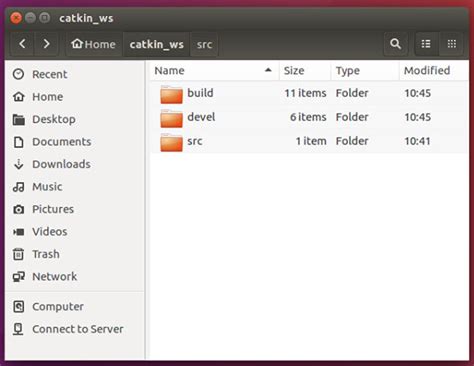Viewport: 474px width, 366px height.
Task: Go to Home breadcrumb in path bar
Action: click(93, 44)
